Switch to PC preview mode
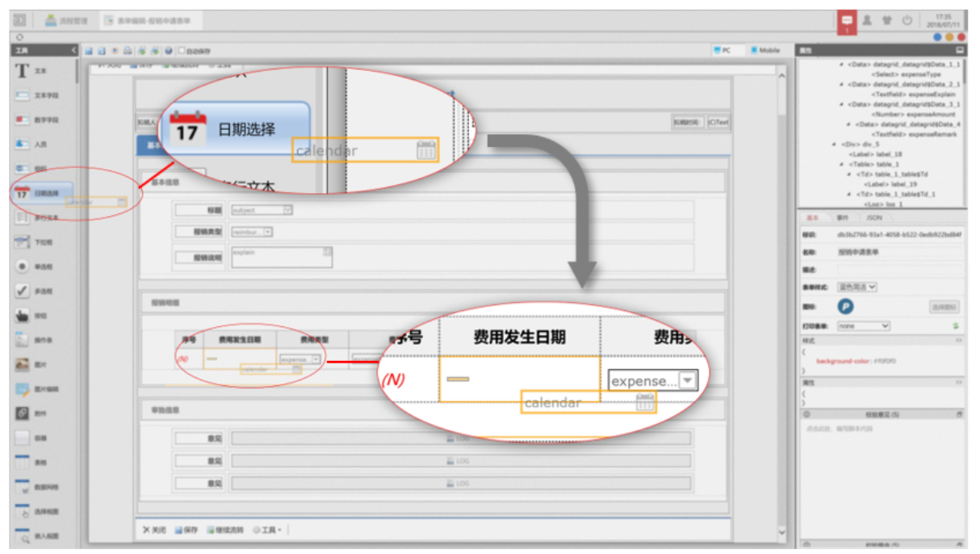 (x=722, y=50)
